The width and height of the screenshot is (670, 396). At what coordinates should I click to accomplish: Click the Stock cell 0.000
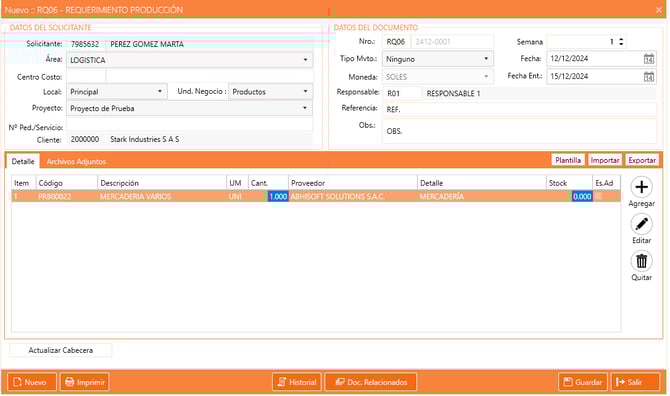pos(582,197)
